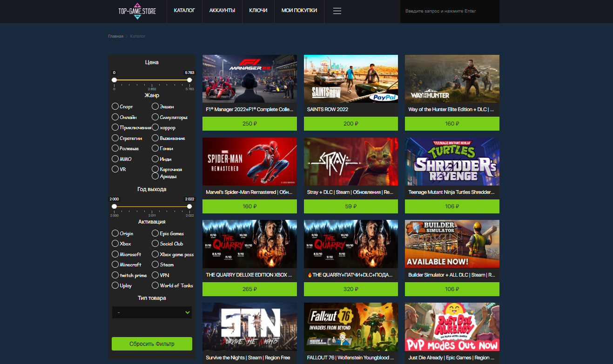
Task: Open the hamburger menu icon
Action: point(337,11)
